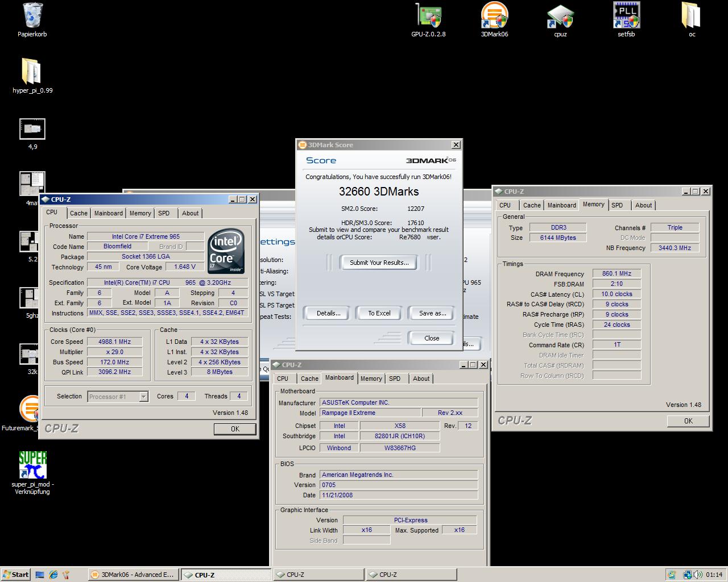Click OK in the right CPU-Z window
This screenshot has width=728, height=582.
coord(688,421)
